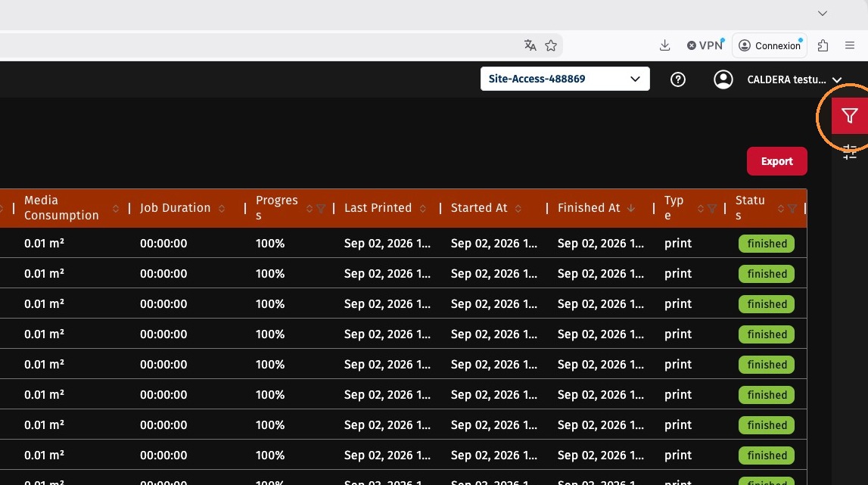This screenshot has width=868, height=485.
Task: Sort the Status column arrows
Action: (781, 208)
